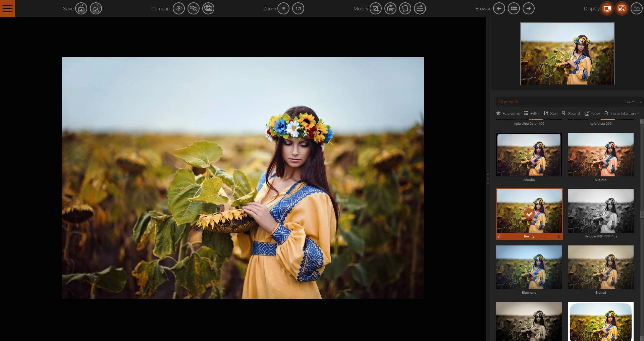Click the panel divider grip handle
Screen dimensions: 644x341
pyautogui.click(x=488, y=179)
